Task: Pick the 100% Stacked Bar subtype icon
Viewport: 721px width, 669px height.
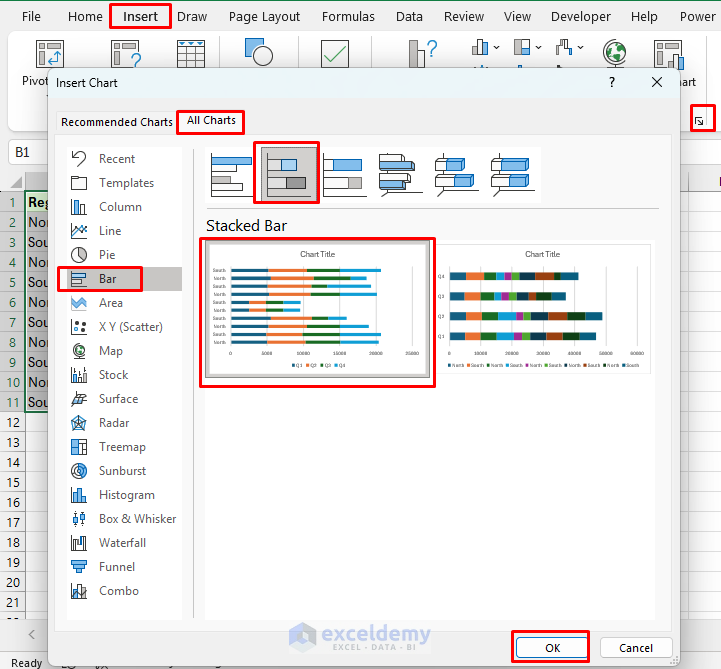Action: (x=344, y=174)
